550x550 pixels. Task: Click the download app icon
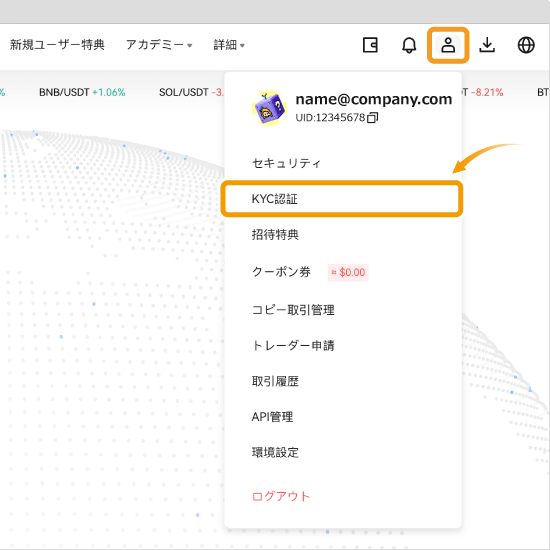pyautogui.click(x=487, y=45)
